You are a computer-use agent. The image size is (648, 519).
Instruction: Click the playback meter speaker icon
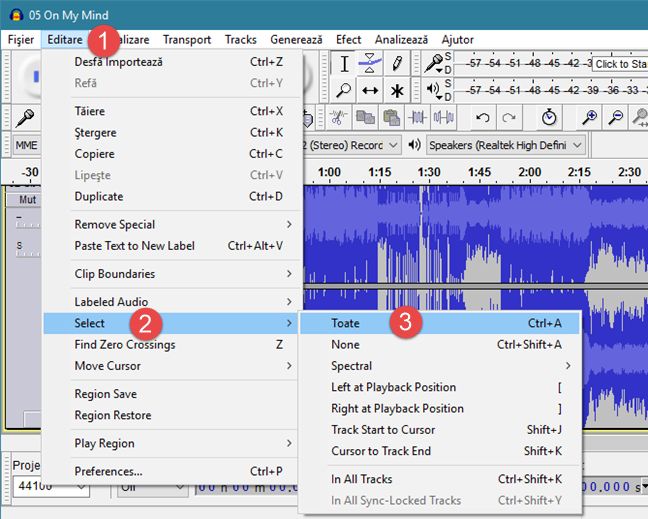434,90
